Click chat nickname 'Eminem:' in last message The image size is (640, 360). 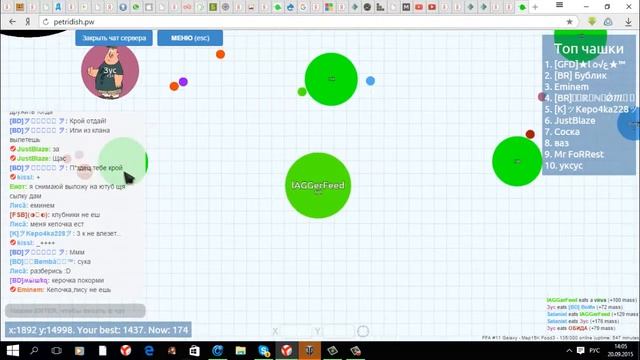pos(31,290)
